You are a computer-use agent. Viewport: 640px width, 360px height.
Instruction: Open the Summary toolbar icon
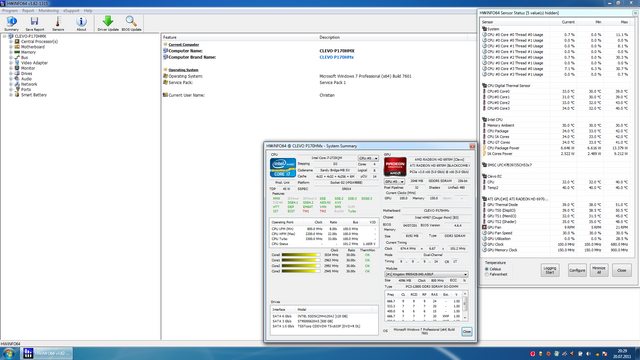pyautogui.click(x=11, y=24)
